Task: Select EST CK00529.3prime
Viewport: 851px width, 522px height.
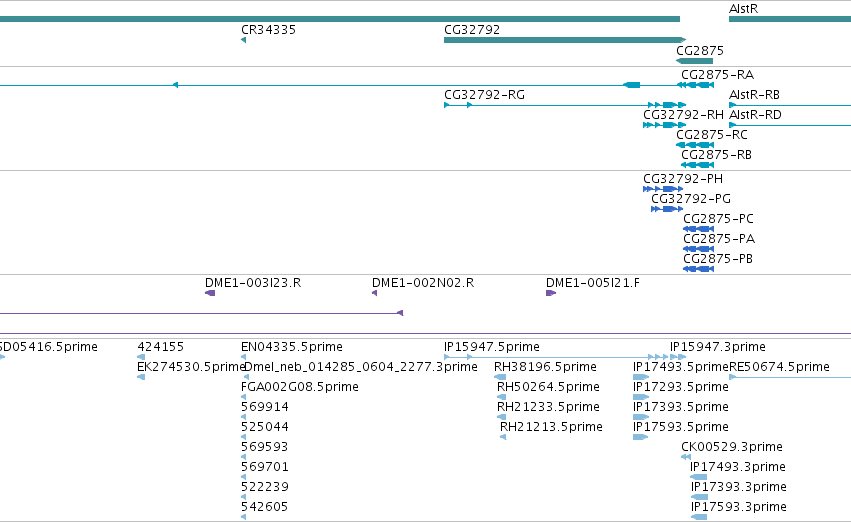Action: click(x=732, y=448)
